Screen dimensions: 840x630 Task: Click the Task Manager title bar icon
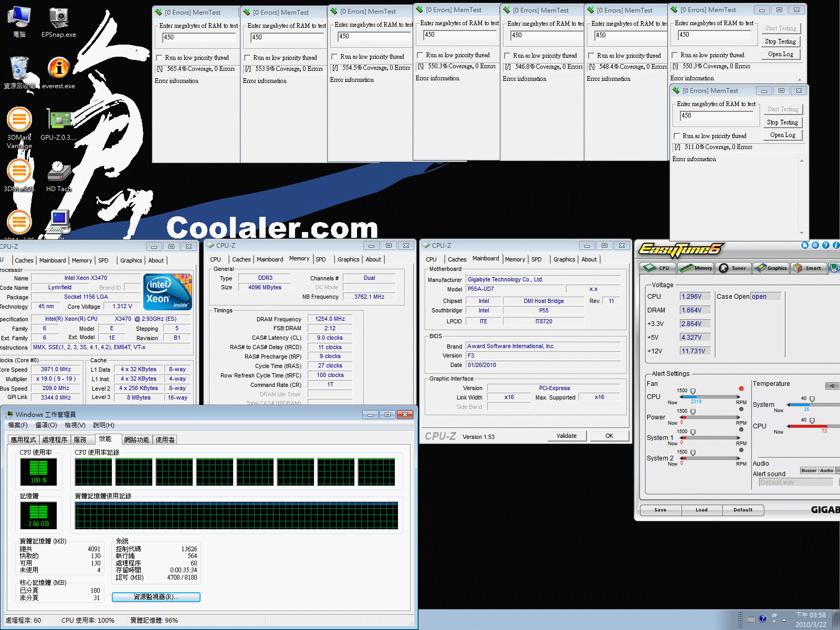[x=9, y=414]
